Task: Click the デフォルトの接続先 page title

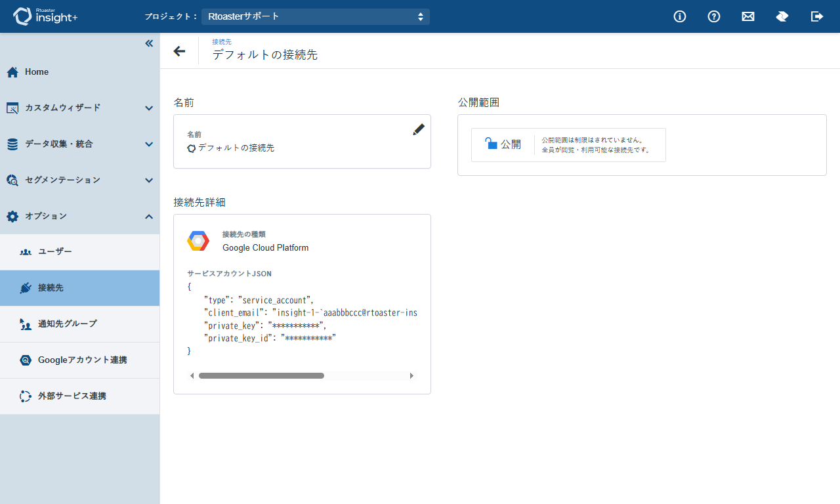Action: [265, 55]
